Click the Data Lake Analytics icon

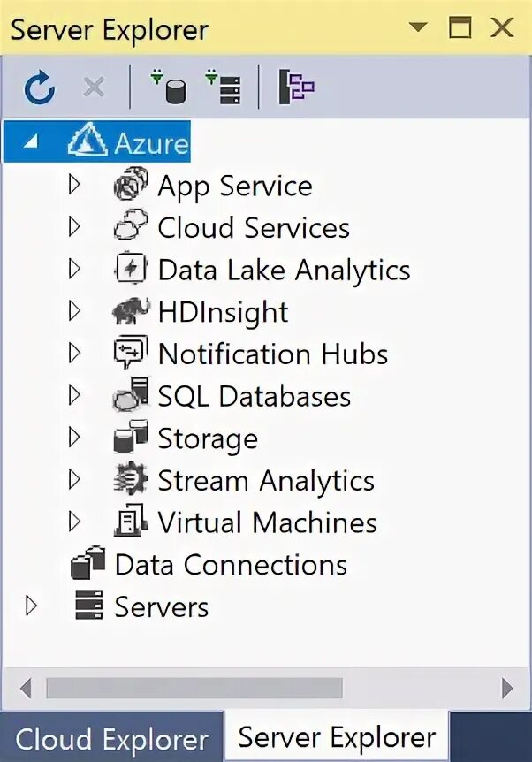click(x=131, y=270)
